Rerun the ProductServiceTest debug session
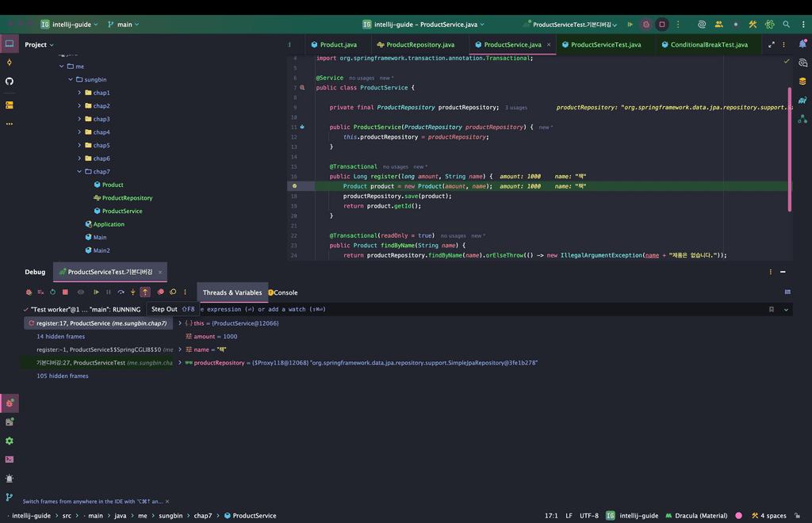812x523 pixels. 29,292
